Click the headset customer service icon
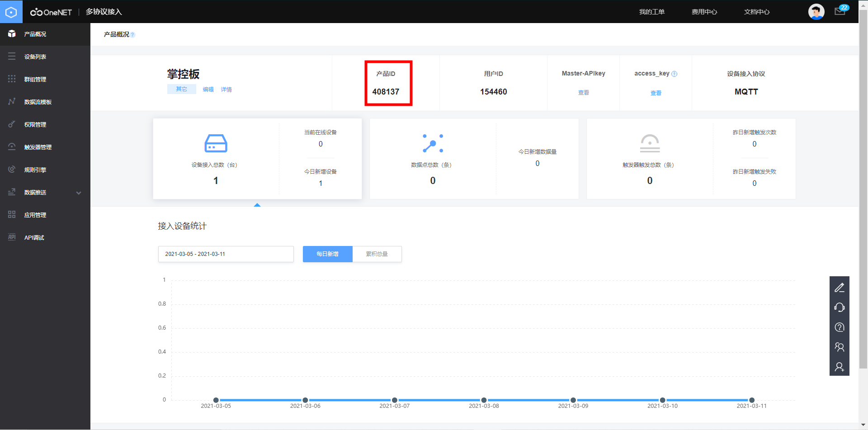The width and height of the screenshot is (868, 430). tap(840, 307)
